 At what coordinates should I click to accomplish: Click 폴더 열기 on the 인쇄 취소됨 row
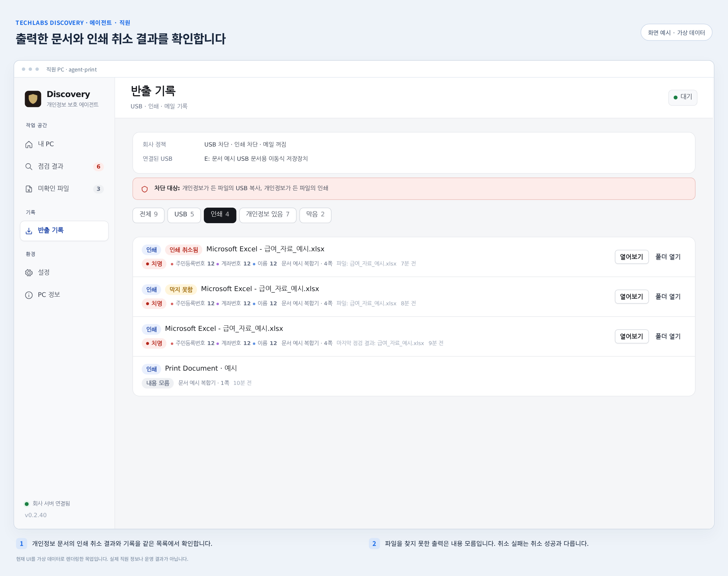pyautogui.click(x=667, y=257)
